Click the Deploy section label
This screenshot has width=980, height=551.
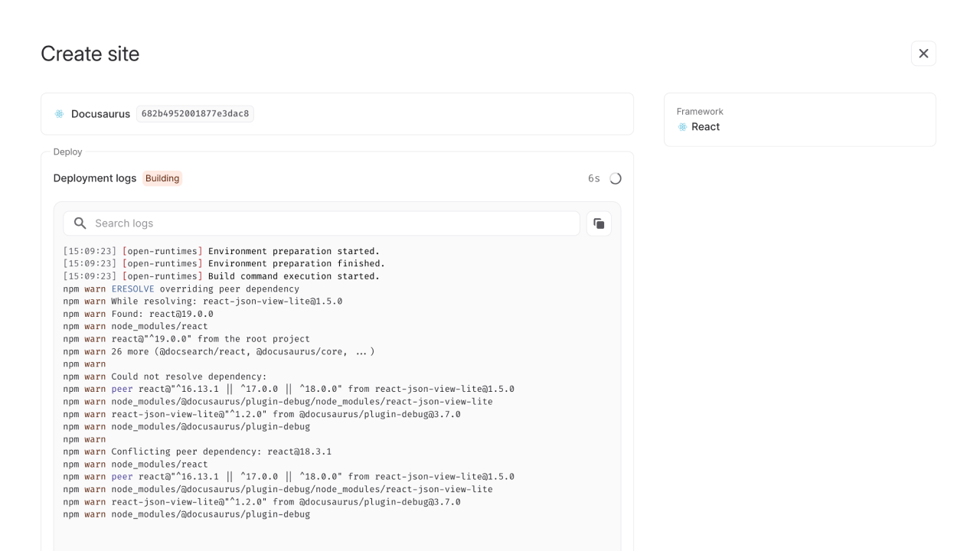(67, 152)
